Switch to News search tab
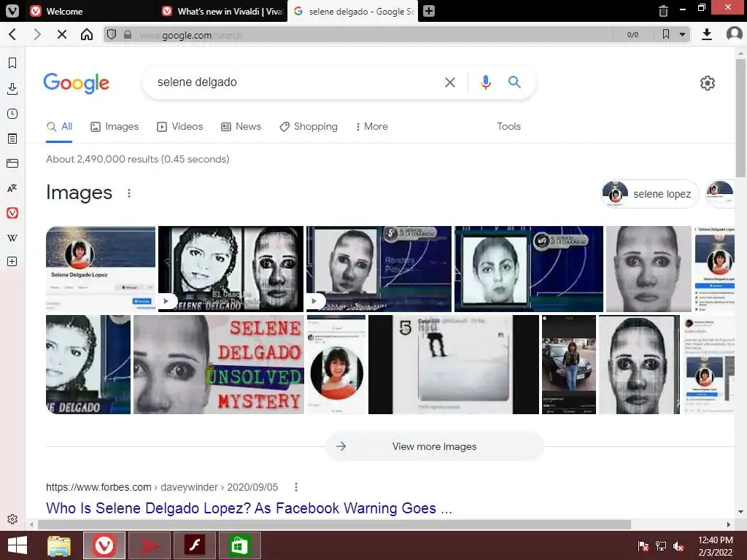Screen dimensions: 747x560 [x=241, y=127]
